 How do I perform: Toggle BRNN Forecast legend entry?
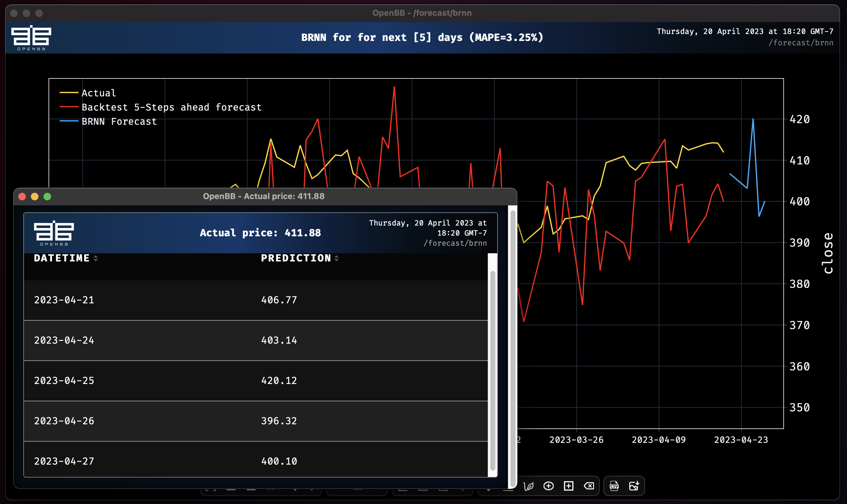tap(108, 121)
